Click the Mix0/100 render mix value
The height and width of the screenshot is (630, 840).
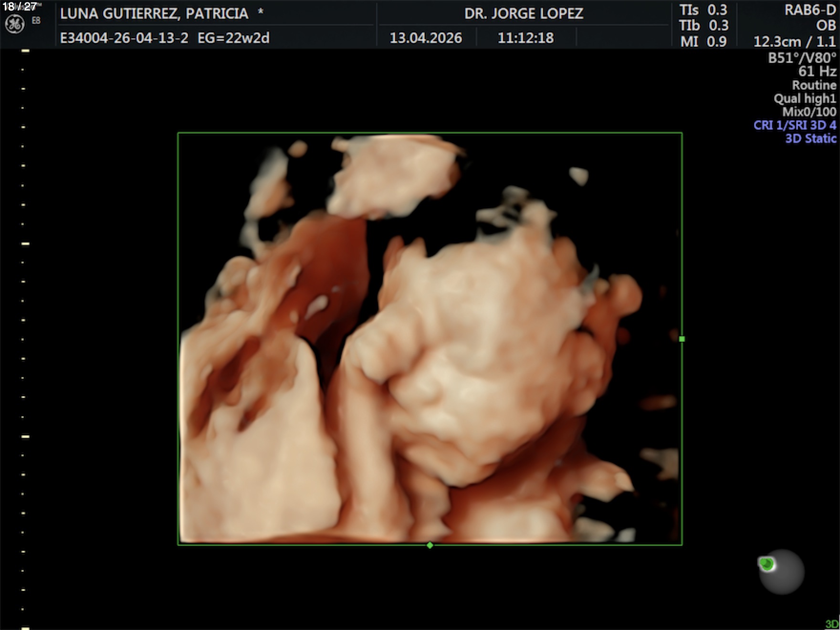tap(809, 112)
